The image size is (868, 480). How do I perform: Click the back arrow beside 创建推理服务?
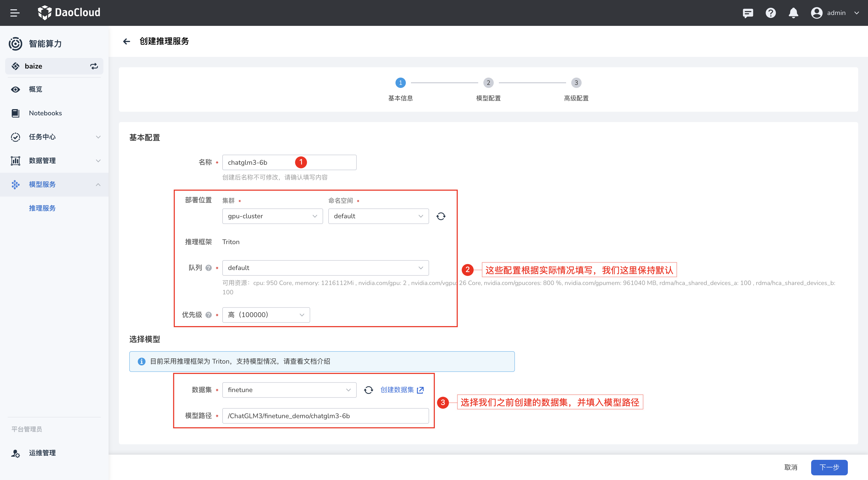click(x=127, y=41)
